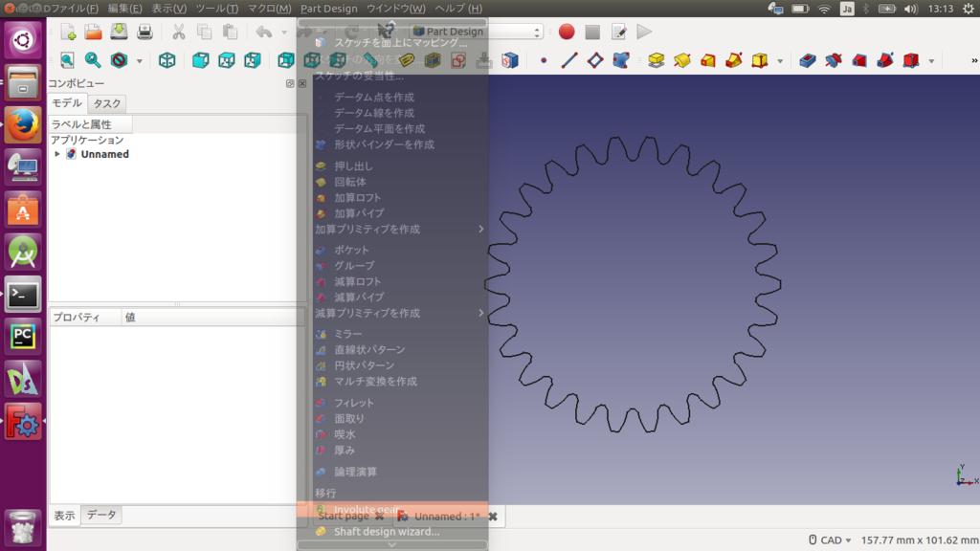Click the print icon in toolbar

(145, 32)
